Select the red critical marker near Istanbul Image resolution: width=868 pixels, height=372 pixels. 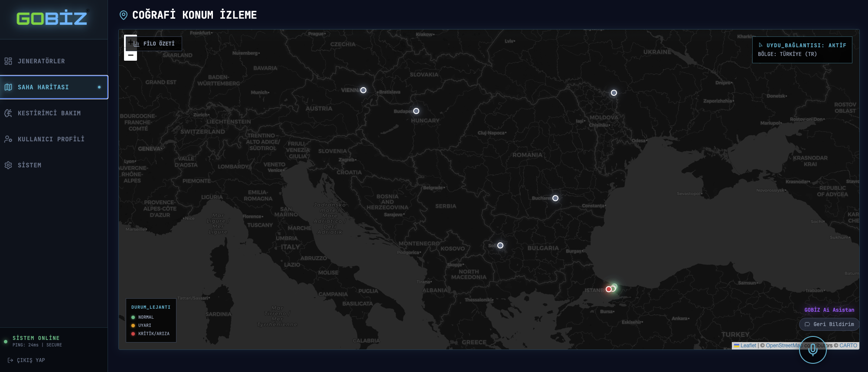coord(608,289)
